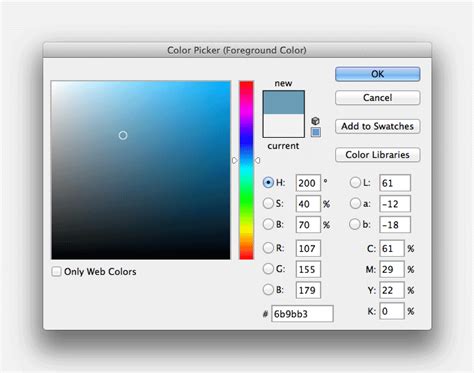This screenshot has width=474, height=373.
Task: Select the Lab a channel radio button
Action: tap(355, 203)
